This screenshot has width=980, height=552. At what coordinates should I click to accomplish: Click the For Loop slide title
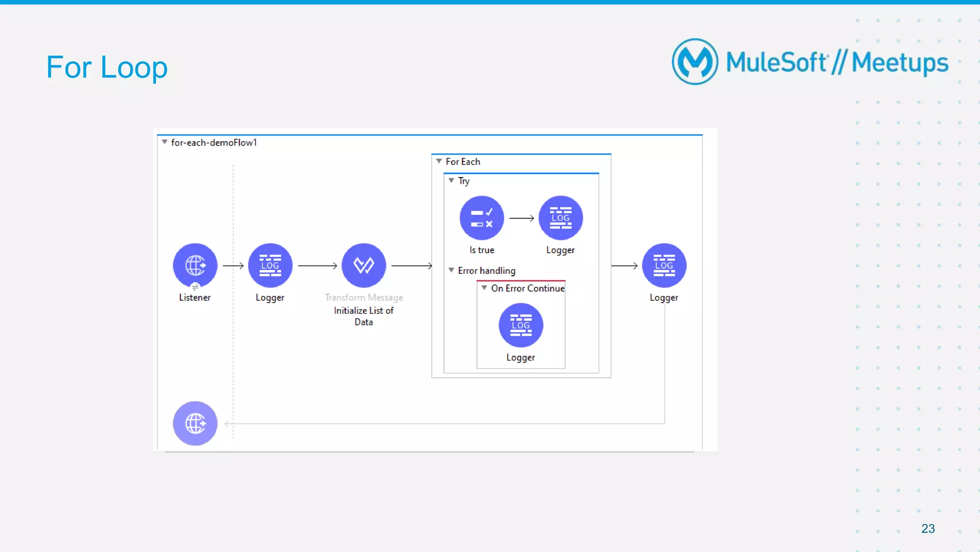tap(107, 67)
